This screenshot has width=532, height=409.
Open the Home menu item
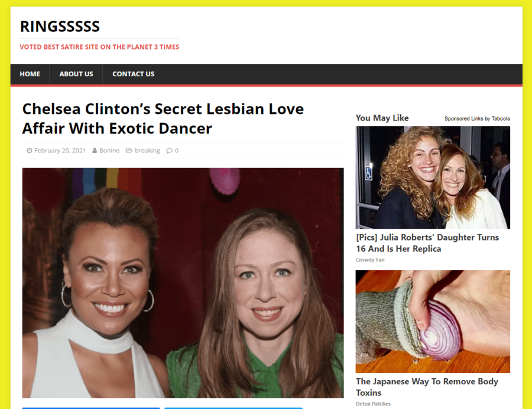click(x=30, y=74)
